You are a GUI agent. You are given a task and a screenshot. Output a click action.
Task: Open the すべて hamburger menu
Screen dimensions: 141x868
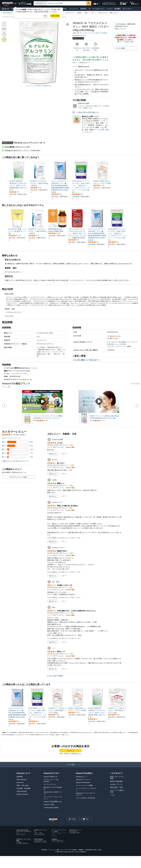pos(6,9)
